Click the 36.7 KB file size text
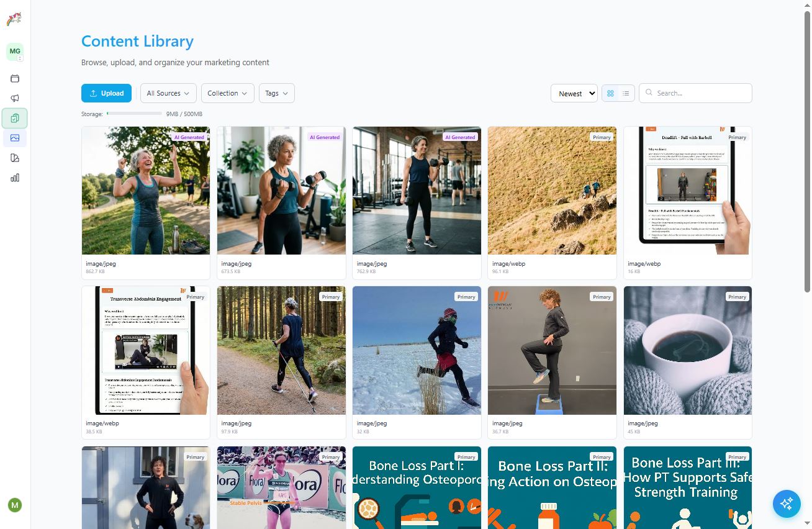Image resolution: width=812 pixels, height=529 pixels. click(x=500, y=432)
